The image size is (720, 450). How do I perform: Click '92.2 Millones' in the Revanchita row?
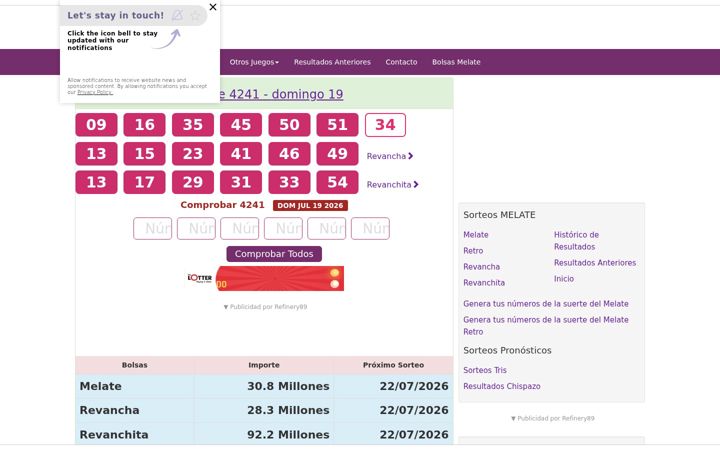288,434
